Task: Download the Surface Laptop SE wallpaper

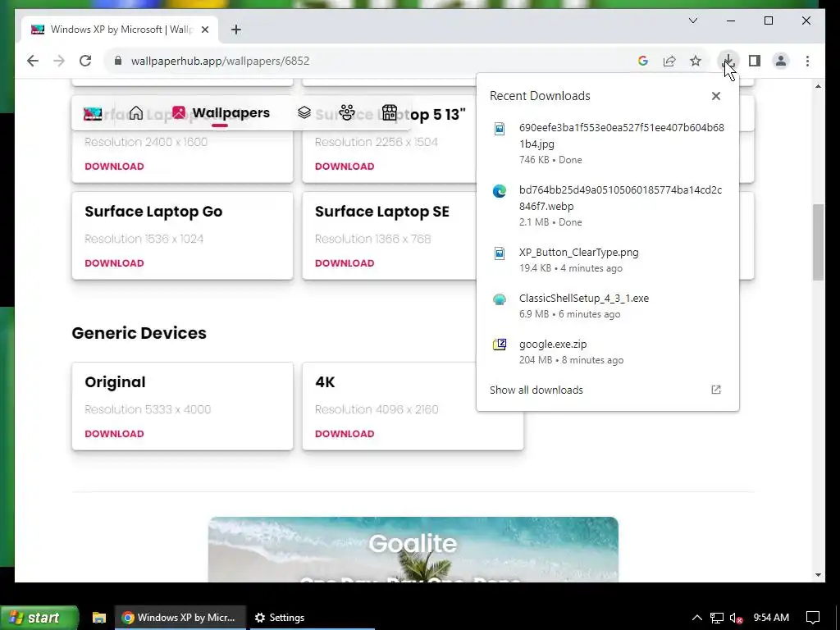Action: pyautogui.click(x=345, y=263)
